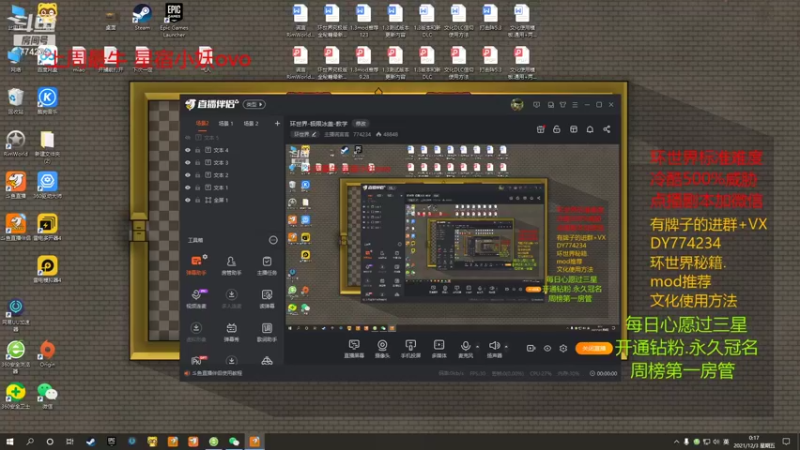This screenshot has width=800, height=450.
Task: Edit the 环世界 category tag
Action: click(x=305, y=134)
